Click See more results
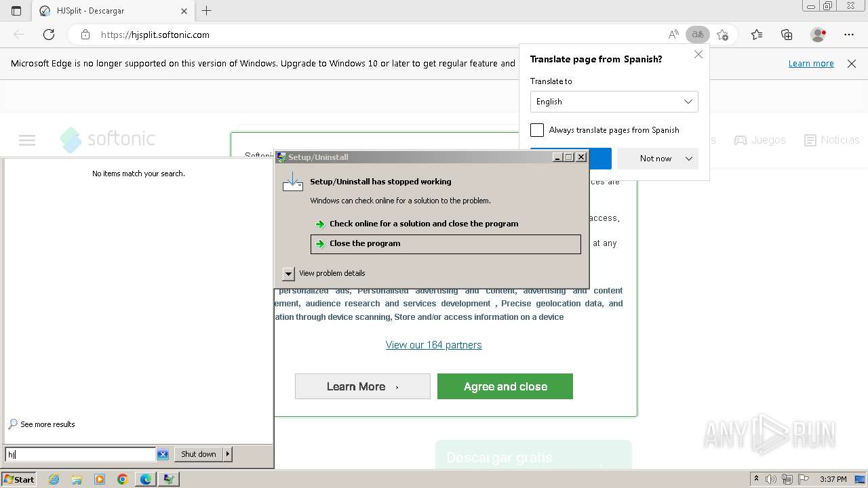Viewport: 868px width, 488px height. (x=41, y=424)
